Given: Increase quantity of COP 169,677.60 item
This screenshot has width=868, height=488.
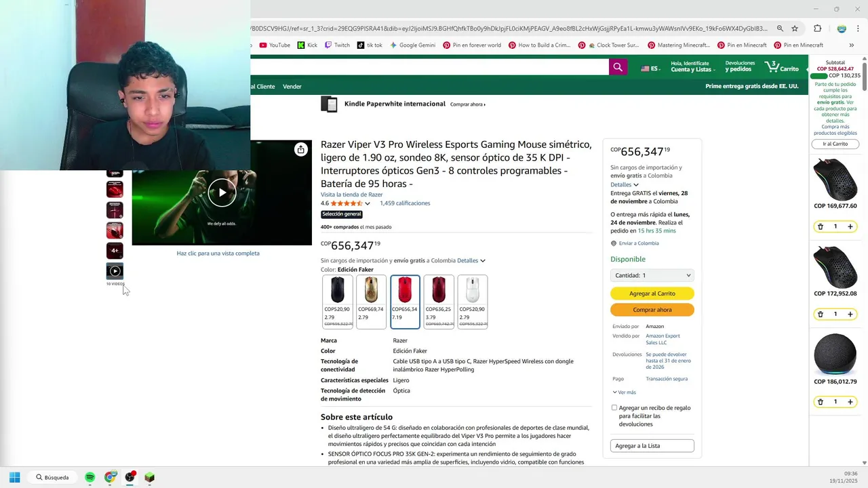Looking at the screenshot, I should pos(850,226).
